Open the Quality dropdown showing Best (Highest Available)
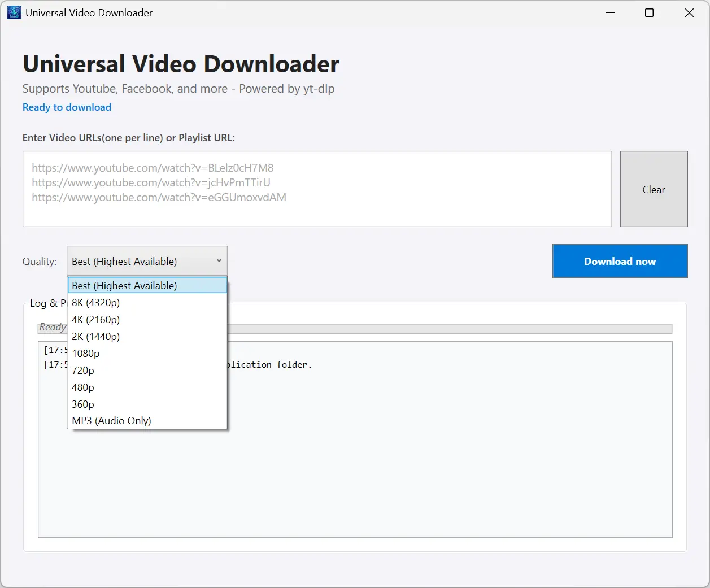This screenshot has width=710, height=588. 147,261
